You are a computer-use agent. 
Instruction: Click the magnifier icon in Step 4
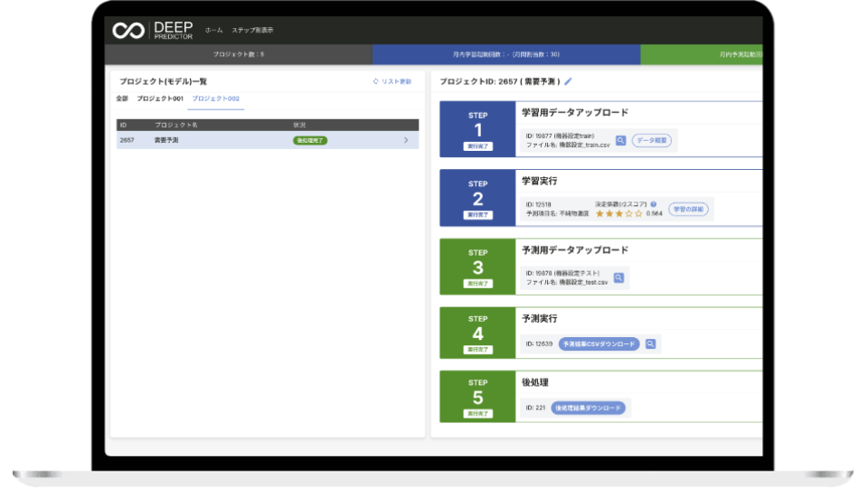(650, 343)
